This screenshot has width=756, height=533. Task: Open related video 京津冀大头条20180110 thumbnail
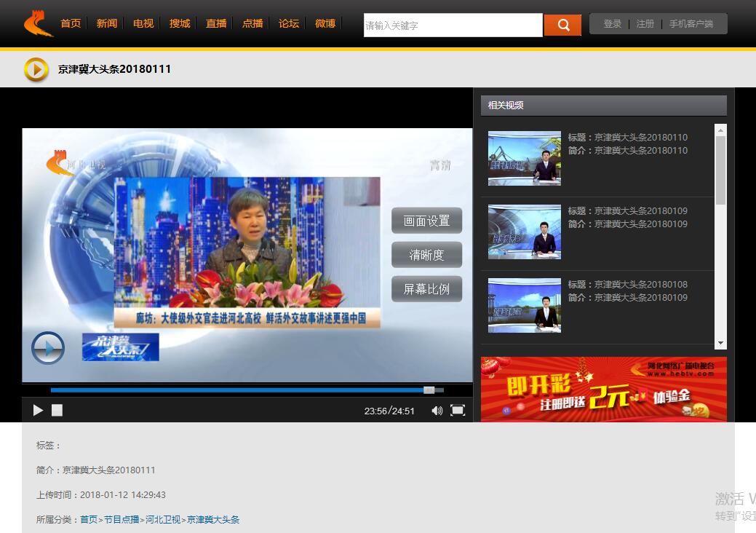point(524,158)
